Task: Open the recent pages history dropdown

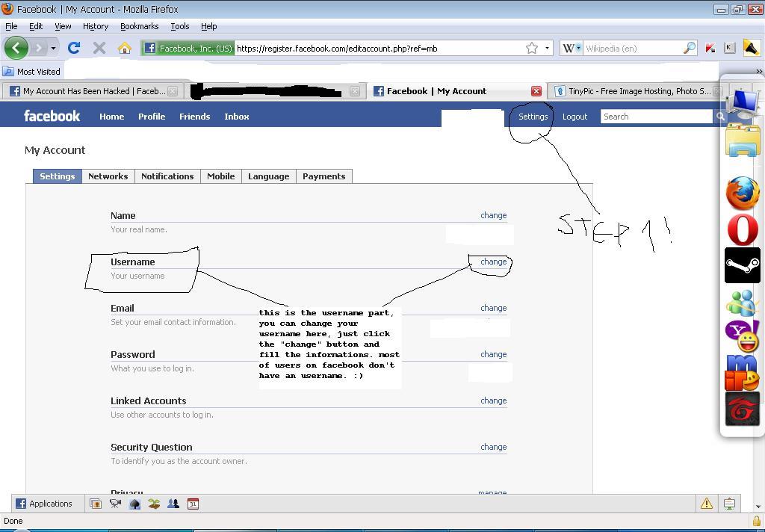Action: click(x=53, y=48)
